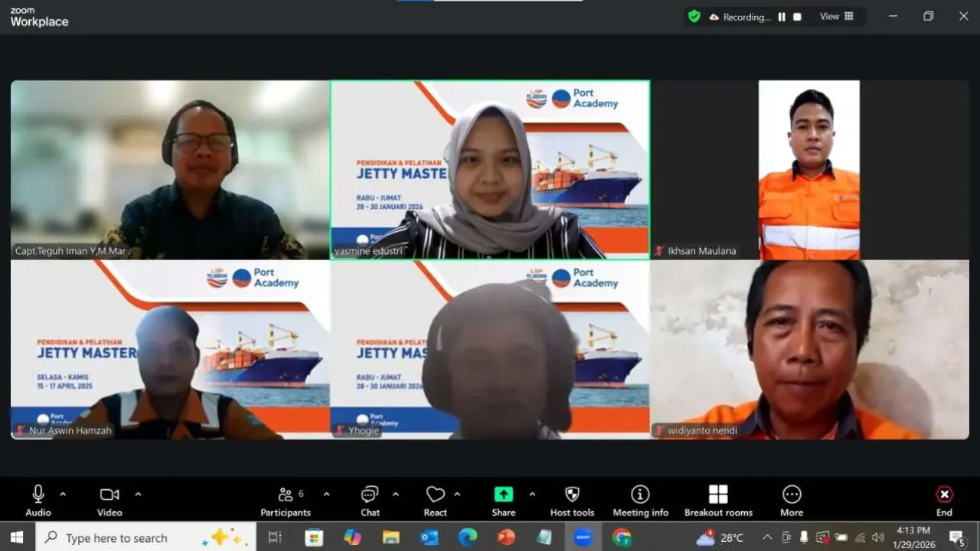Open Meeting info
Screen dimensions: 980x551
pyautogui.click(x=640, y=501)
